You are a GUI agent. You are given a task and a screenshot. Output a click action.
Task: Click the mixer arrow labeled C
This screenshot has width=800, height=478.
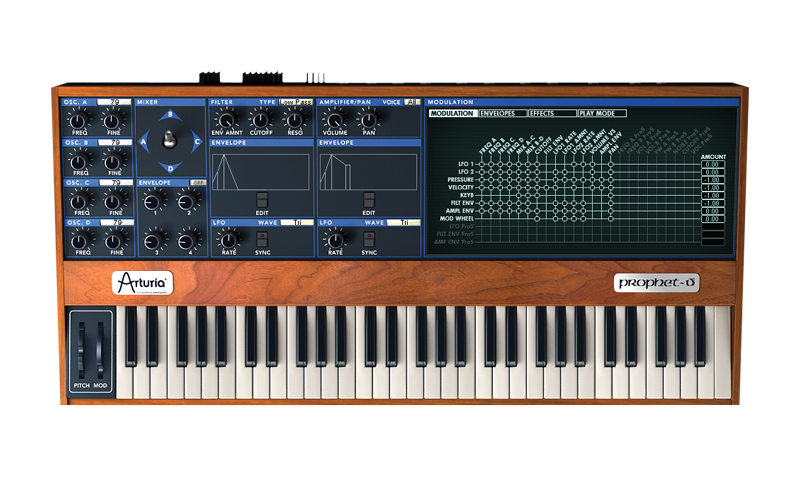(x=196, y=142)
